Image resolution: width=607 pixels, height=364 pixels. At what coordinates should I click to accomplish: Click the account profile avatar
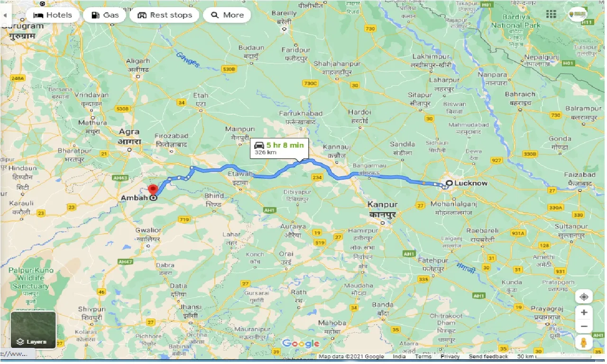pyautogui.click(x=577, y=14)
